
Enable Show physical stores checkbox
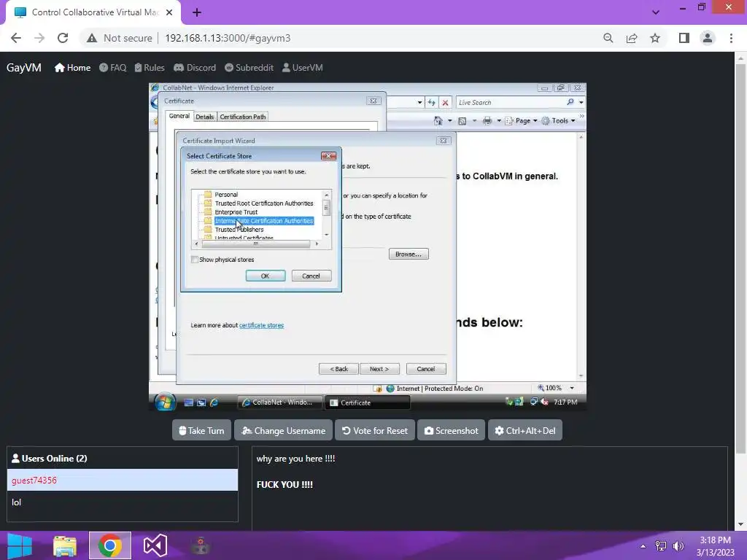pyautogui.click(x=194, y=260)
